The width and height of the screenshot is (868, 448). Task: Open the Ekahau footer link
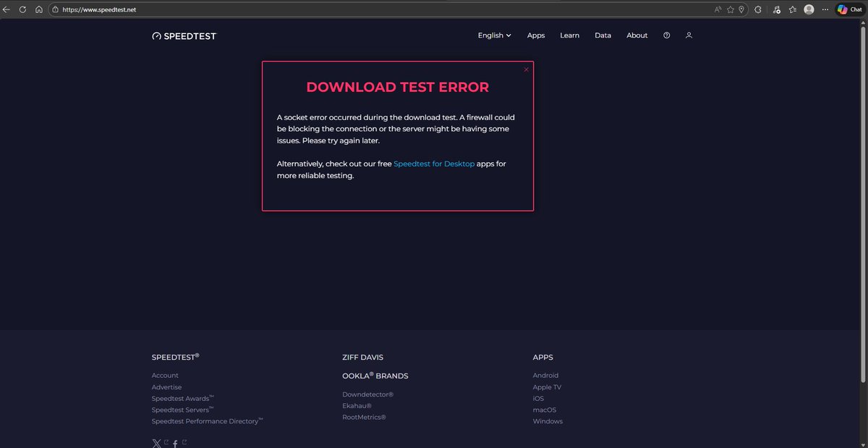[357, 406]
